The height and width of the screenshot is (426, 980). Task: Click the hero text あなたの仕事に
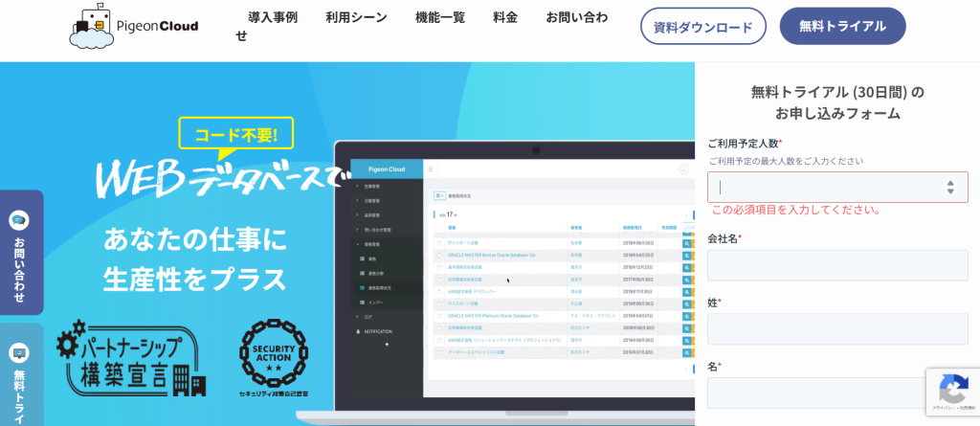[x=194, y=239]
